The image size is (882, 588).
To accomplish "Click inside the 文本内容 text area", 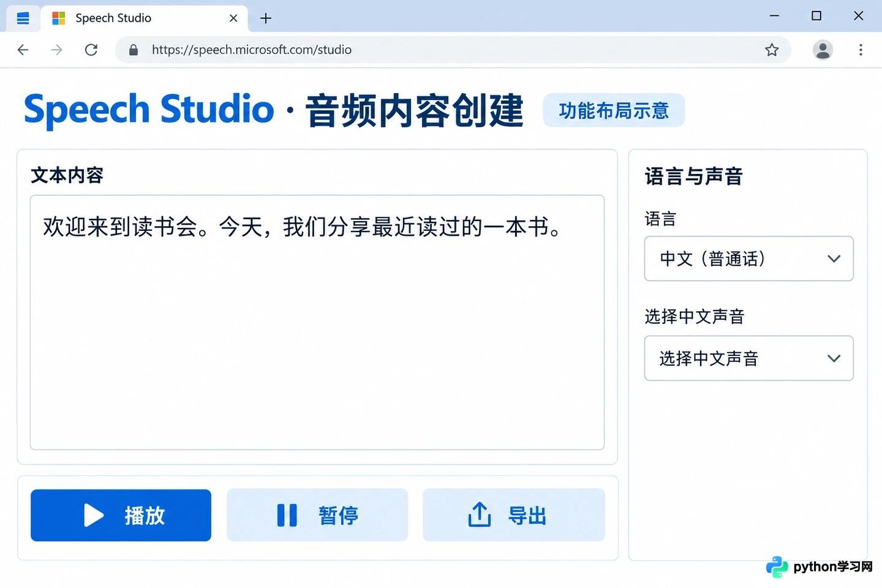I will [x=317, y=322].
